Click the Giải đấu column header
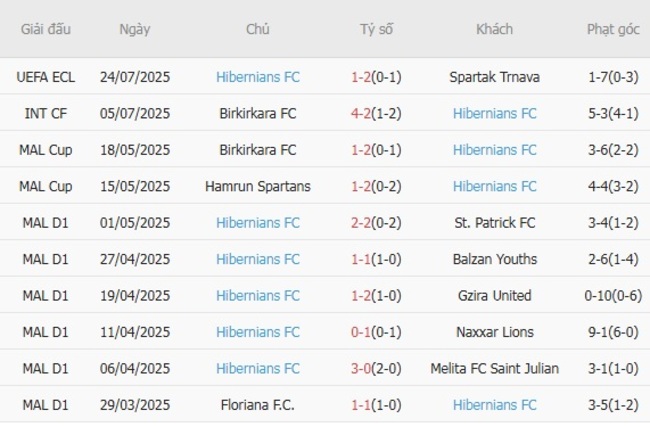 click(x=45, y=29)
